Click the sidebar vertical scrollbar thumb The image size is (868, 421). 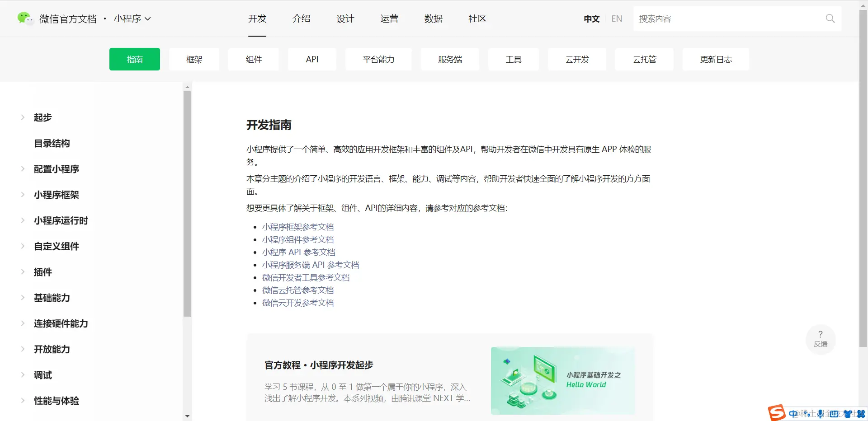point(187,204)
